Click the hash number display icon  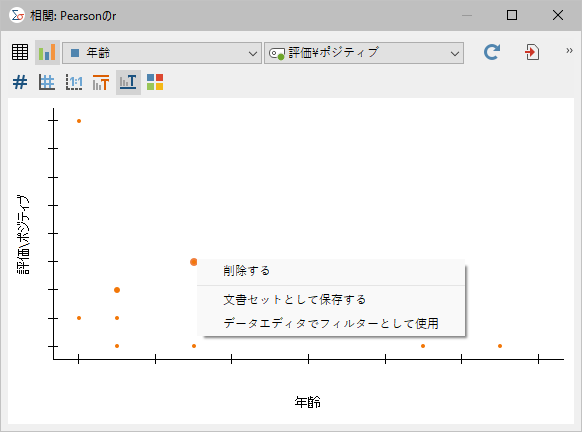click(20, 82)
